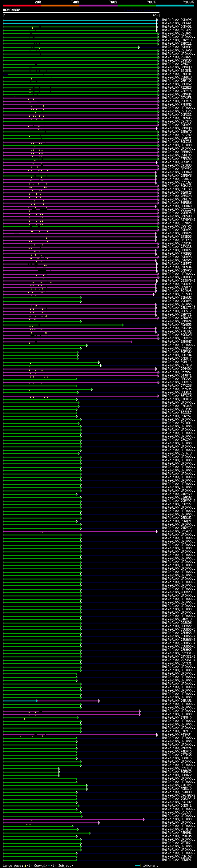The width and height of the screenshot is (197, 868).
Task: Click the UniRef100_C1MPF7 label
Action: coord(177,264)
